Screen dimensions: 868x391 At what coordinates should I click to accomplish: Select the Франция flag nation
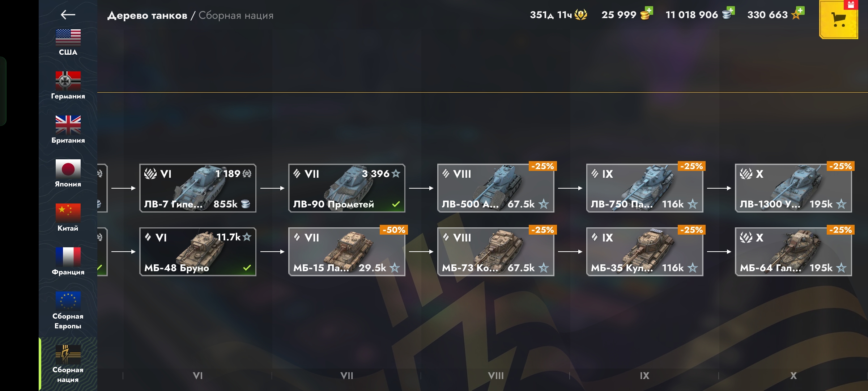pyautogui.click(x=68, y=261)
